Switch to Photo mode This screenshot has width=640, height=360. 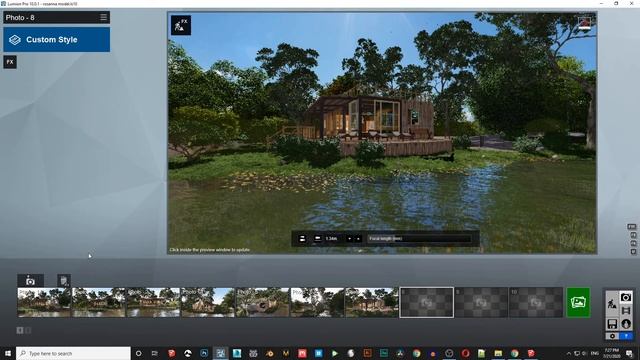click(626, 297)
